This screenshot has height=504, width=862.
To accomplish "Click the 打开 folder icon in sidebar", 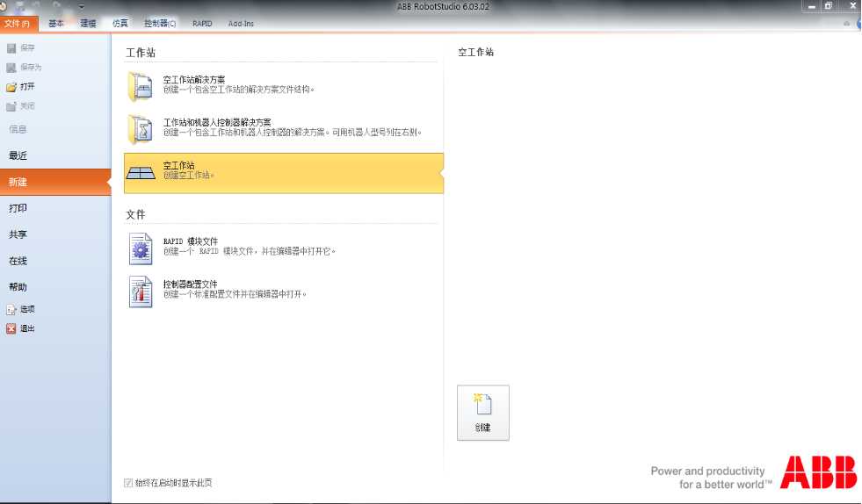I will 11,87.
